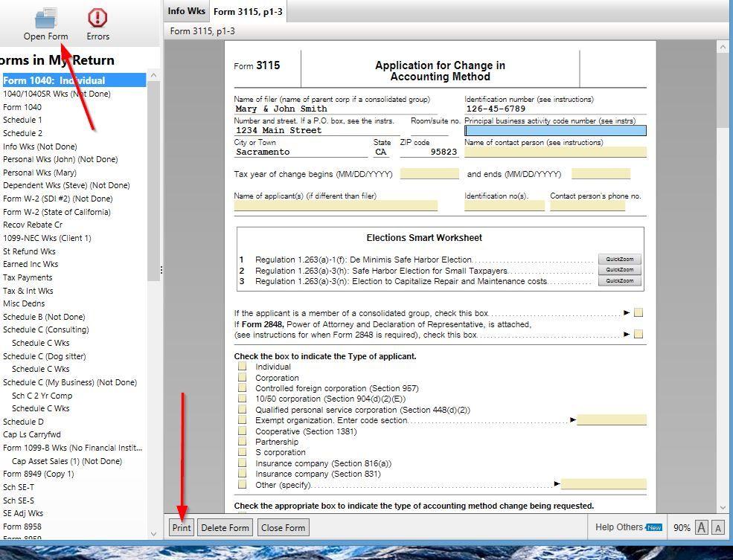Check the 10/50 corporation box

tap(242, 399)
